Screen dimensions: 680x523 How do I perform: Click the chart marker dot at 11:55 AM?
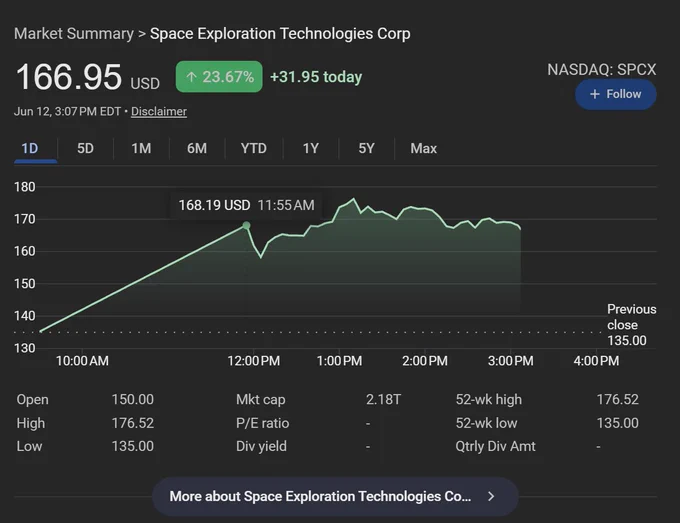246,226
